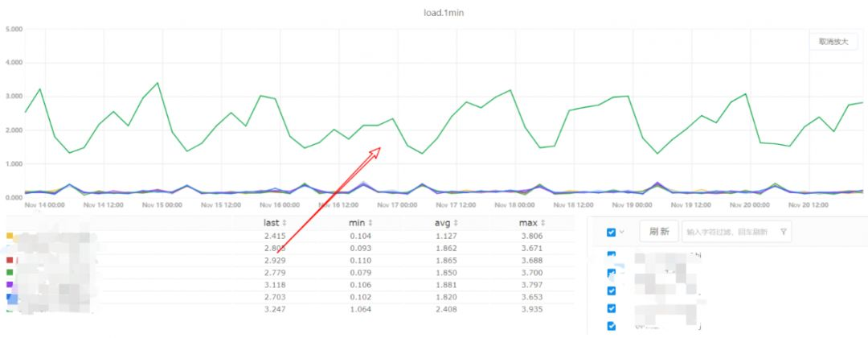868x338 pixels.
Task: Select avg value 1.127
Action: (x=446, y=236)
